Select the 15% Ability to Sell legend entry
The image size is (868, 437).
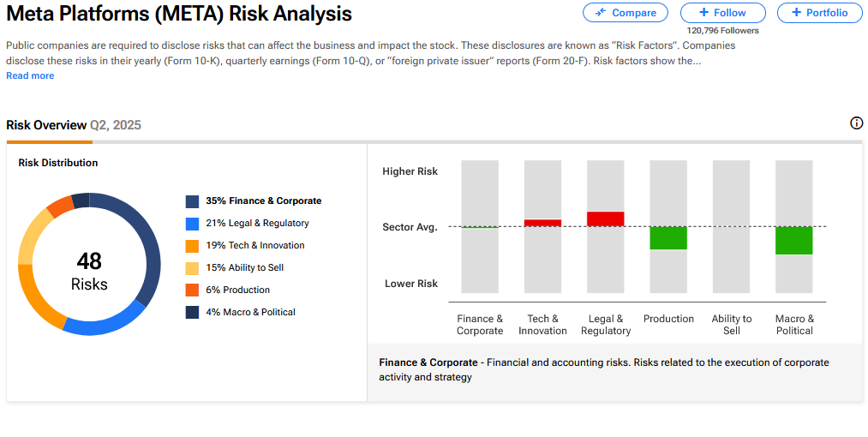coord(244,268)
